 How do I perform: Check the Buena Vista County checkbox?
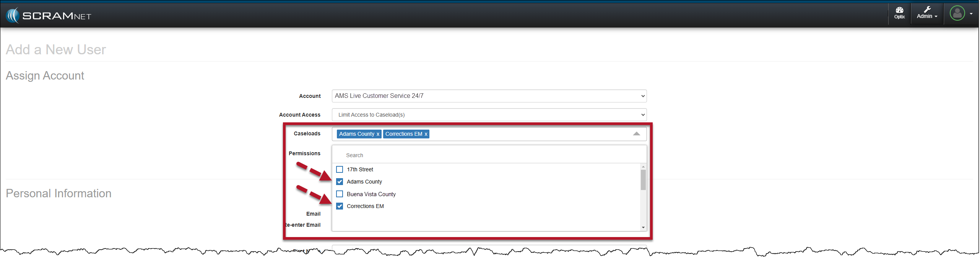(x=340, y=194)
